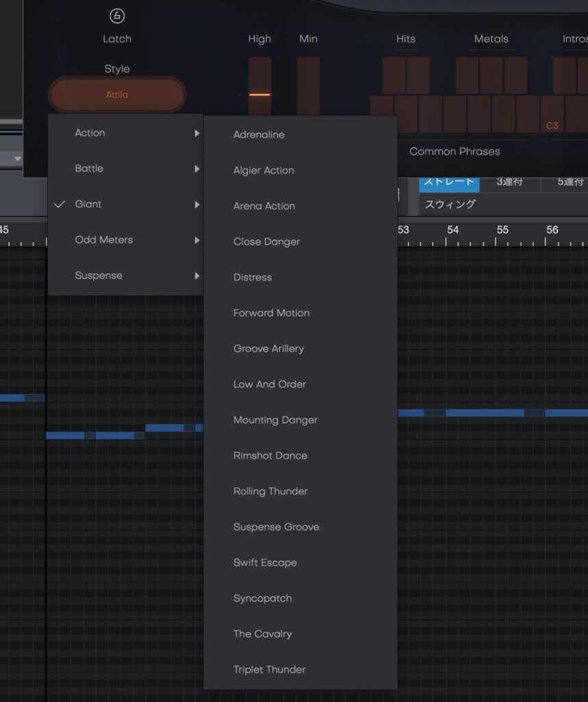
Task: Click the Min level slider
Action: point(308,86)
